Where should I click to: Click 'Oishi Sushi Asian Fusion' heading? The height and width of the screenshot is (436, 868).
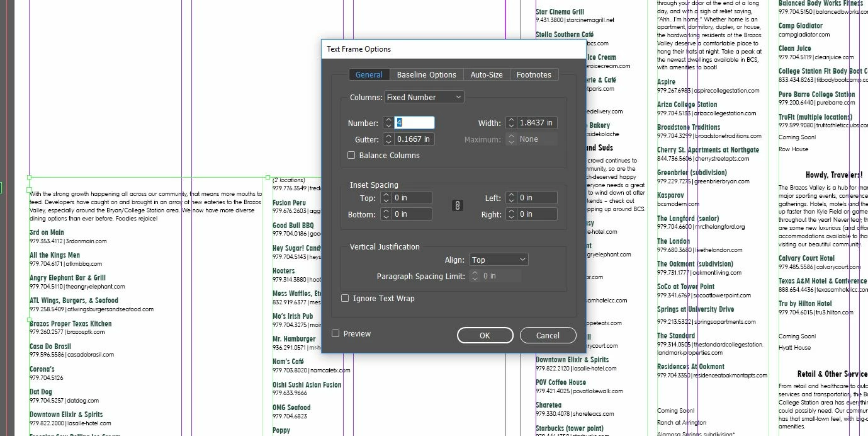[x=307, y=385]
